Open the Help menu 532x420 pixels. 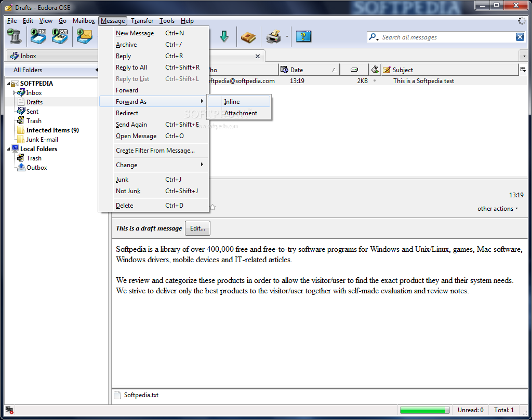[x=187, y=21]
